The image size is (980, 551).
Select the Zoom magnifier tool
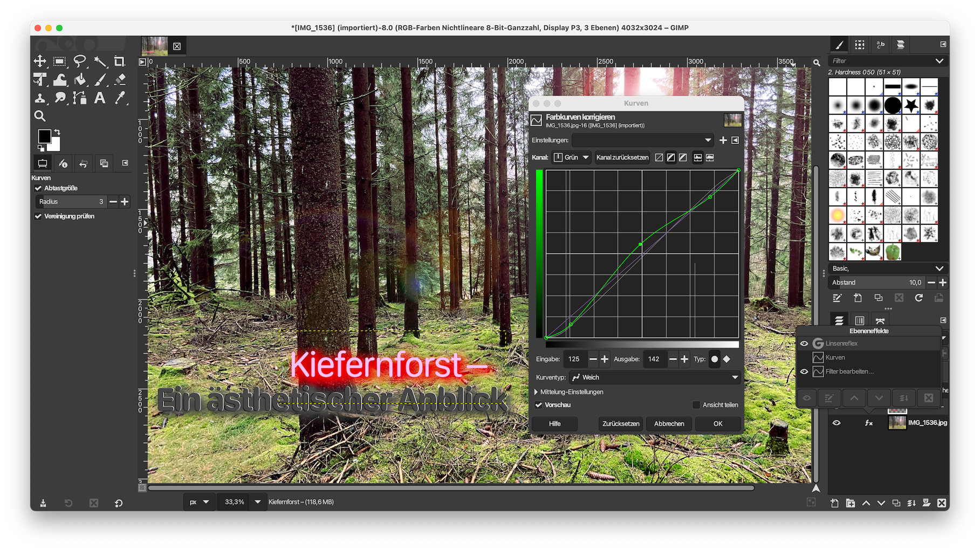coord(40,116)
